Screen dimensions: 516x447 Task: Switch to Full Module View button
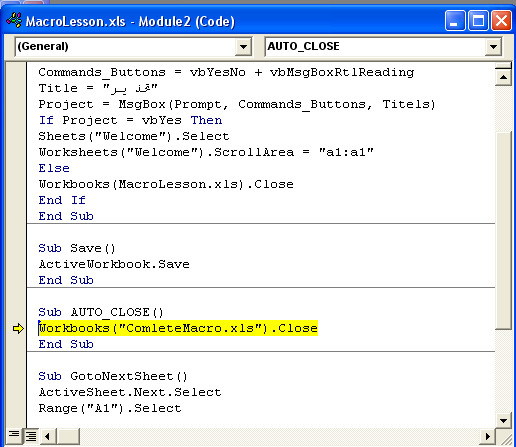click(x=31, y=436)
